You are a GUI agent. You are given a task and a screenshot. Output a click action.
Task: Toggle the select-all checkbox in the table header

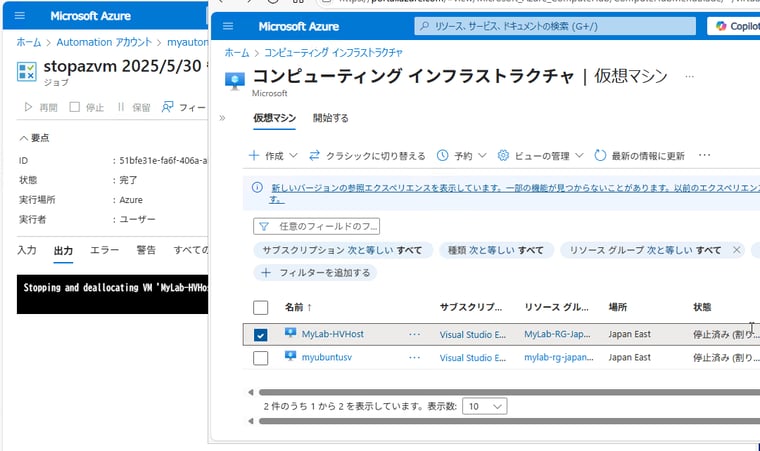click(x=260, y=307)
